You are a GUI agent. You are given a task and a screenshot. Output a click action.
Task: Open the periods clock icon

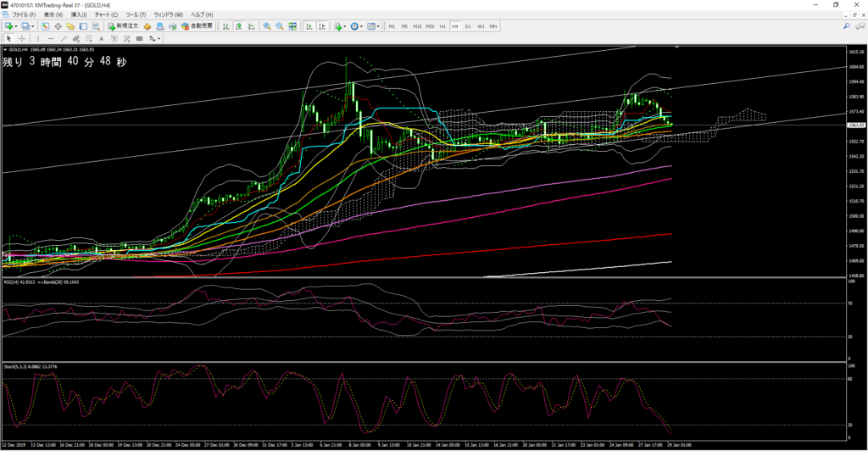click(x=354, y=26)
